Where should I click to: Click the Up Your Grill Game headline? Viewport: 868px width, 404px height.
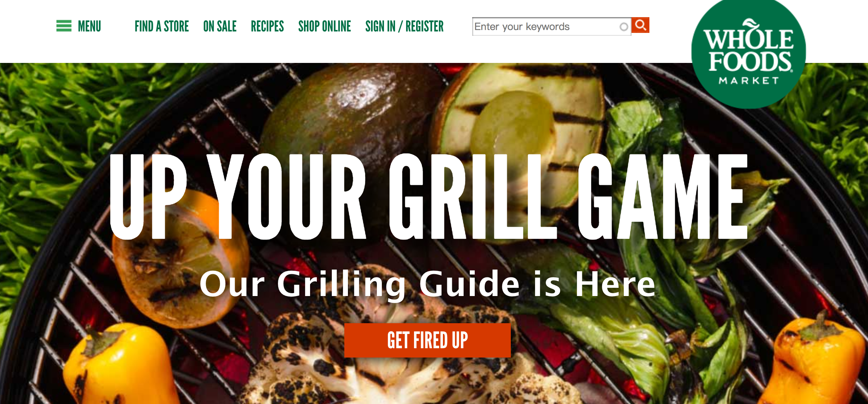(x=429, y=197)
